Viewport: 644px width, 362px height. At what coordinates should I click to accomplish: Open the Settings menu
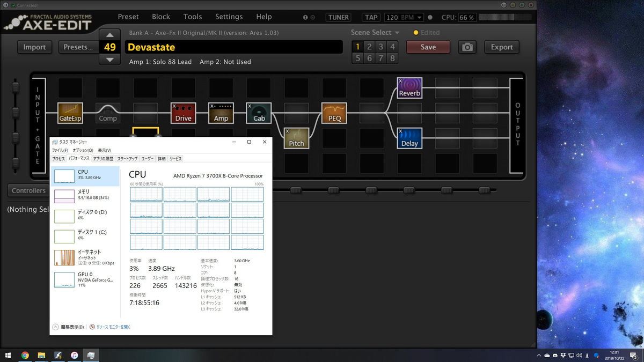coord(229,17)
